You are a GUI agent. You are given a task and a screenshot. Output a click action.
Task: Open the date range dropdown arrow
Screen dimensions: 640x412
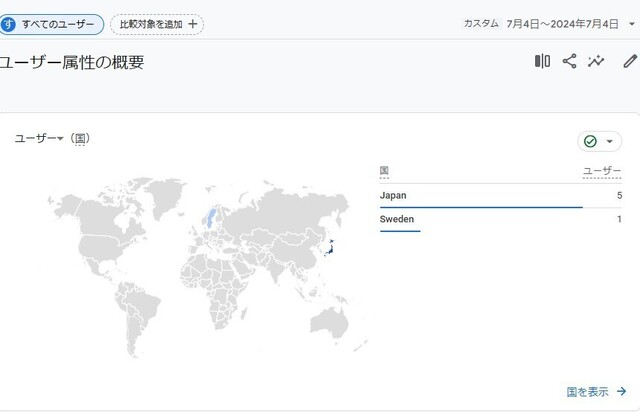631,24
